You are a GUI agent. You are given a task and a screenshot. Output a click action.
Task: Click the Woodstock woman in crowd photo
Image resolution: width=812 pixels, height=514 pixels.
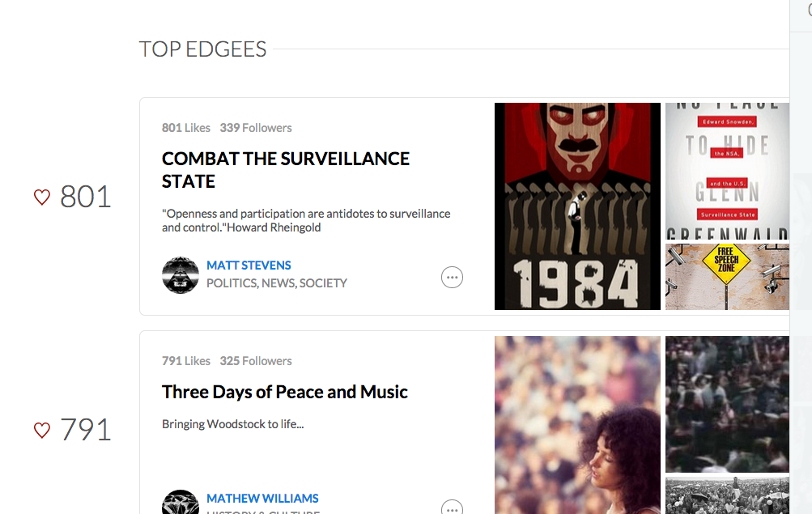coord(577,425)
